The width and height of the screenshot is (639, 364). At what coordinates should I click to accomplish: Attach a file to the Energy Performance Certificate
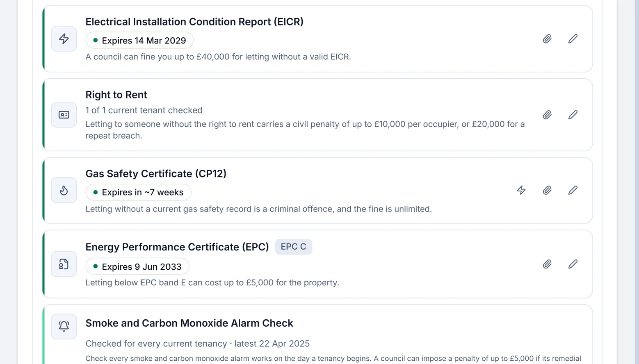point(547,264)
